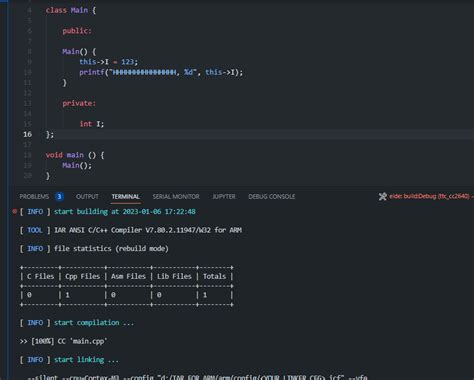Screen dimensions: 474x380
Task: Select the TERMINAL tab
Action: 125,197
